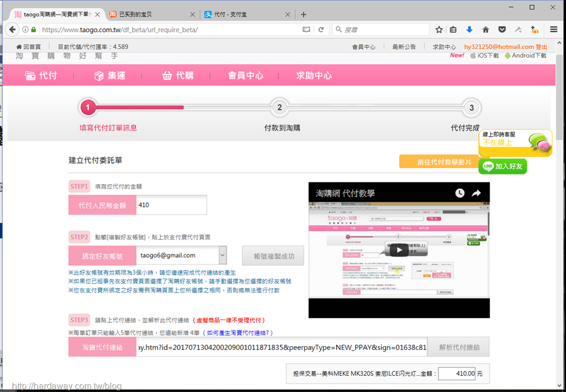Click the bookmark star icon
This screenshot has height=392, width=566.
coord(439,30)
